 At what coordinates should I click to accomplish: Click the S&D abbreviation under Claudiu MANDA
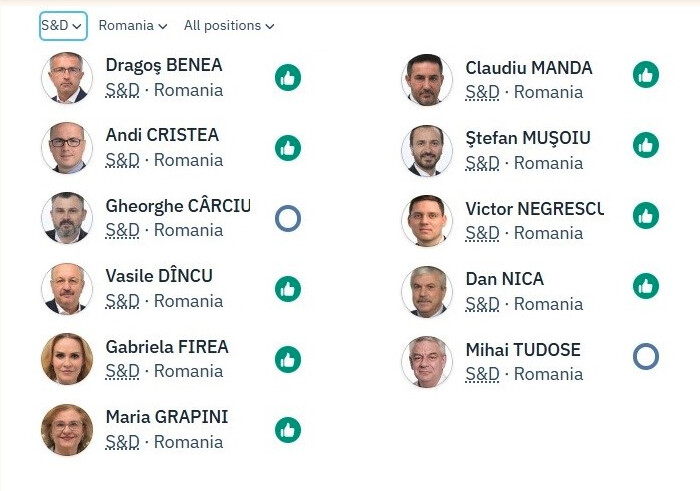(x=482, y=92)
